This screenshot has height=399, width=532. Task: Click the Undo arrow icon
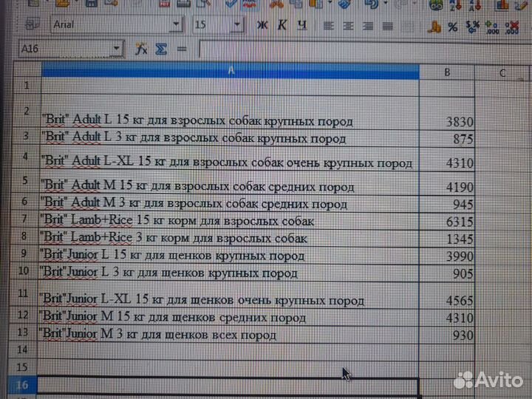point(371,4)
